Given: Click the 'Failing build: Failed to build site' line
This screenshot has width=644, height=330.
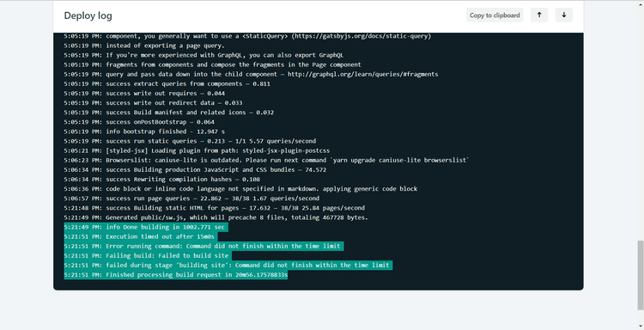Looking at the screenshot, I should 148,255.
